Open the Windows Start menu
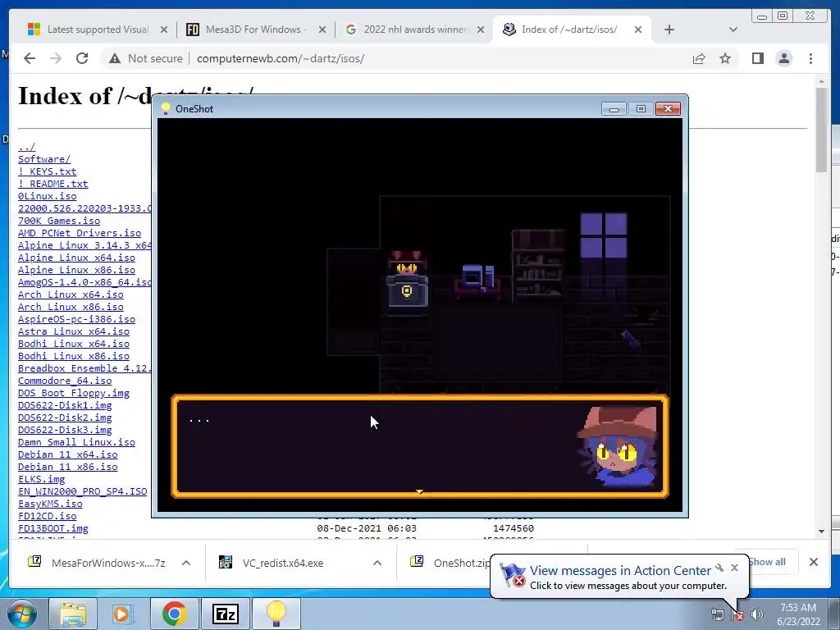Screen dimensions: 840x630 21,614
